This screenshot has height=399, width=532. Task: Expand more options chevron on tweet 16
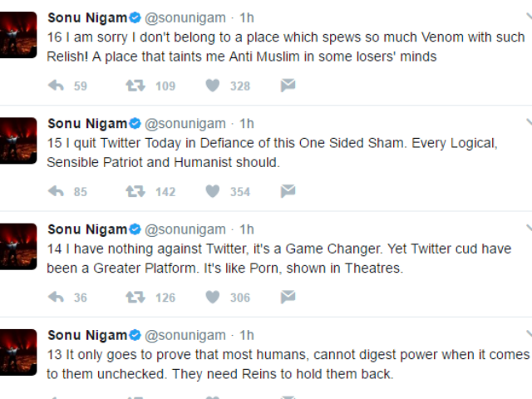pos(529,17)
